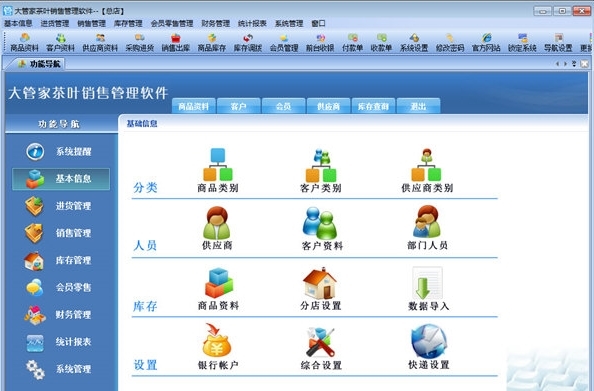This screenshot has height=391, width=594.
Task: Click the 商品资料 banner button
Action: point(194,106)
